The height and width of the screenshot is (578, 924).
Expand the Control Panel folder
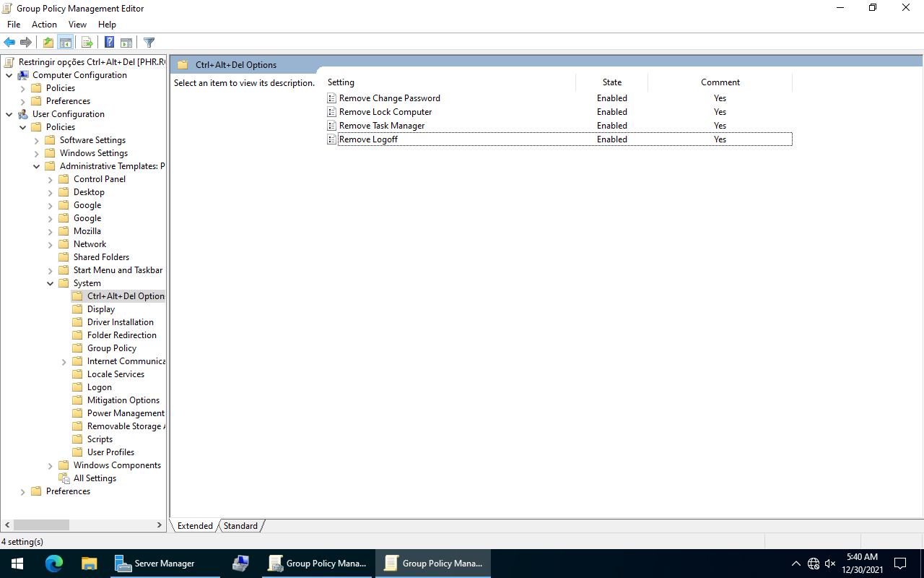pyautogui.click(x=51, y=179)
